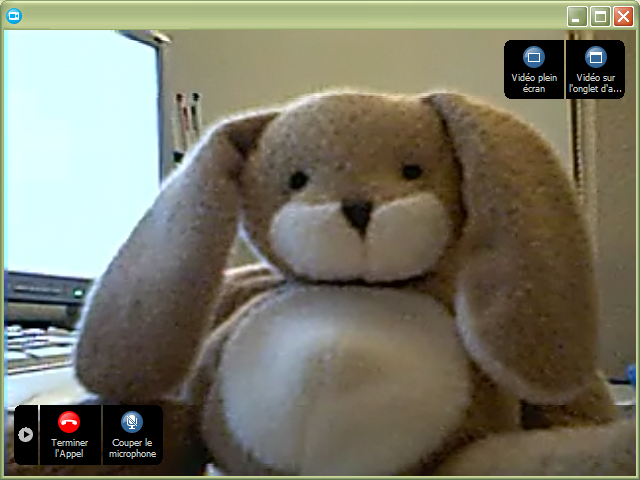Mute using the blue microphone icon
The height and width of the screenshot is (480, 640).
(132, 422)
